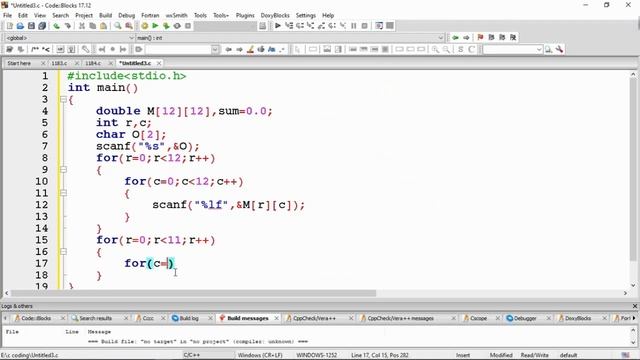Toggle bookmark with the red flag icon
The width and height of the screenshot is (640, 360).
(480, 38)
